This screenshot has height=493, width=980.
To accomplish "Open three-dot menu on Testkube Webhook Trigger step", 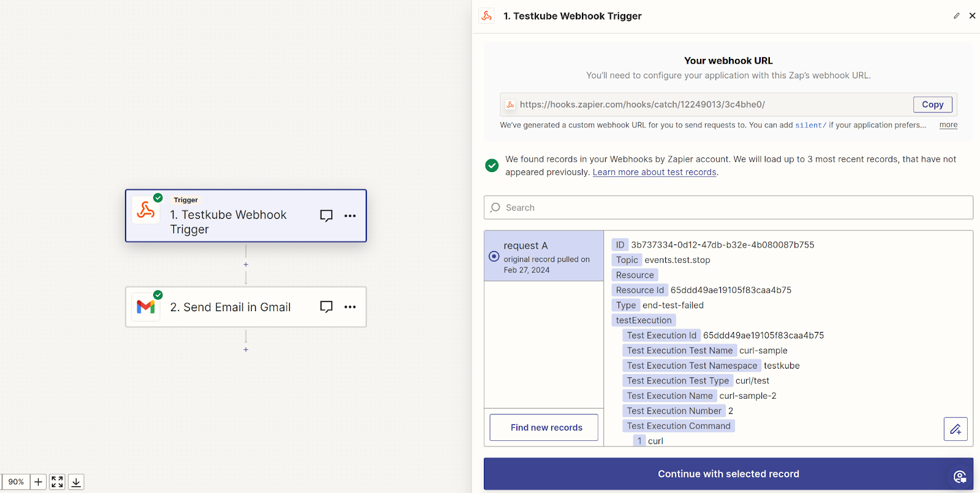I will point(350,216).
